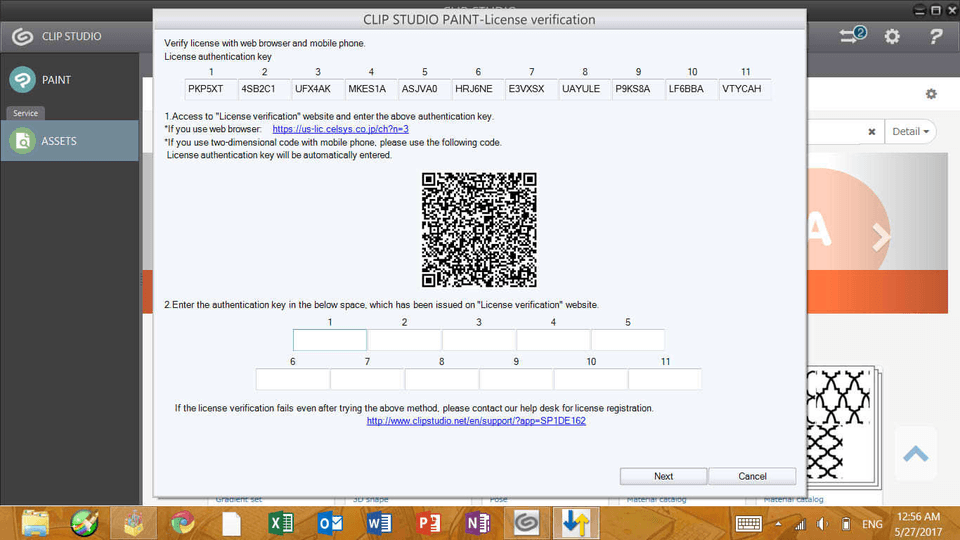Advance banner with right chevron arrow

coord(880,237)
